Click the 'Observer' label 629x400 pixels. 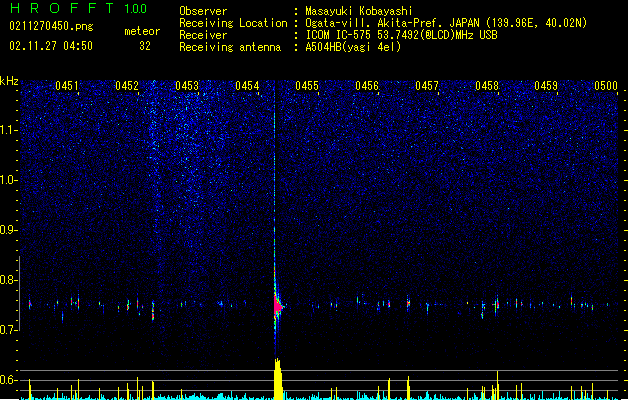pos(203,11)
